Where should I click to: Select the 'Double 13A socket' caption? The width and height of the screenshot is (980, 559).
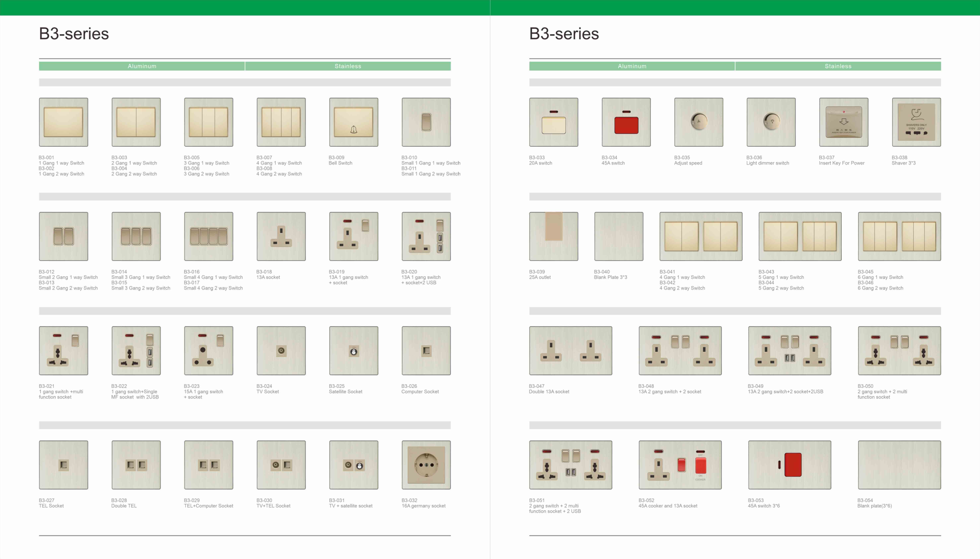click(549, 392)
